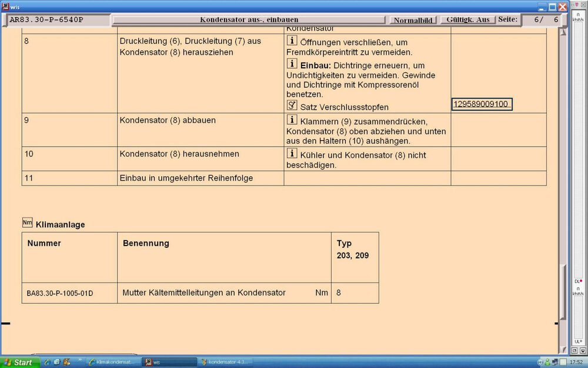This screenshot has width=588, height=368.
Task: Open the Windows Start menu
Action: coord(19,362)
